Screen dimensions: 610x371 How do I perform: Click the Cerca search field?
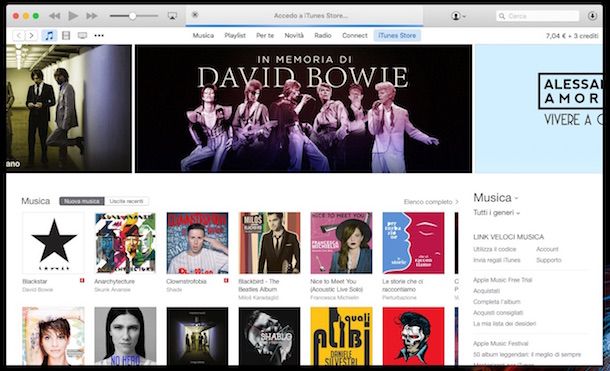pyautogui.click(x=538, y=16)
